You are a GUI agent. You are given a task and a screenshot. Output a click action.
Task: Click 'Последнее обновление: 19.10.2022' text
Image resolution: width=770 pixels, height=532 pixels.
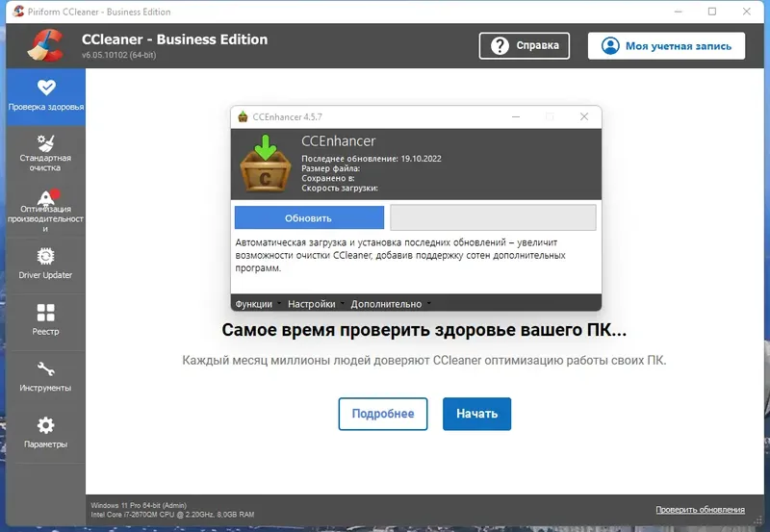372,159
